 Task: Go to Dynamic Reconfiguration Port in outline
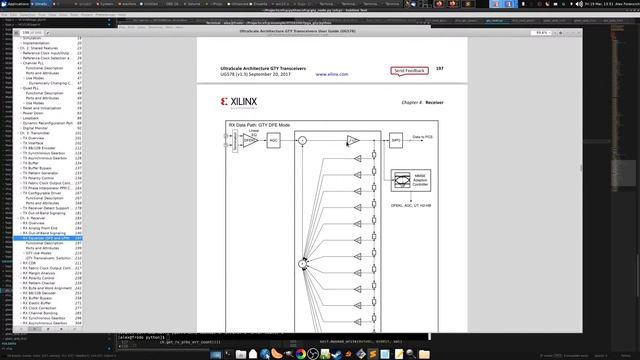(48, 123)
